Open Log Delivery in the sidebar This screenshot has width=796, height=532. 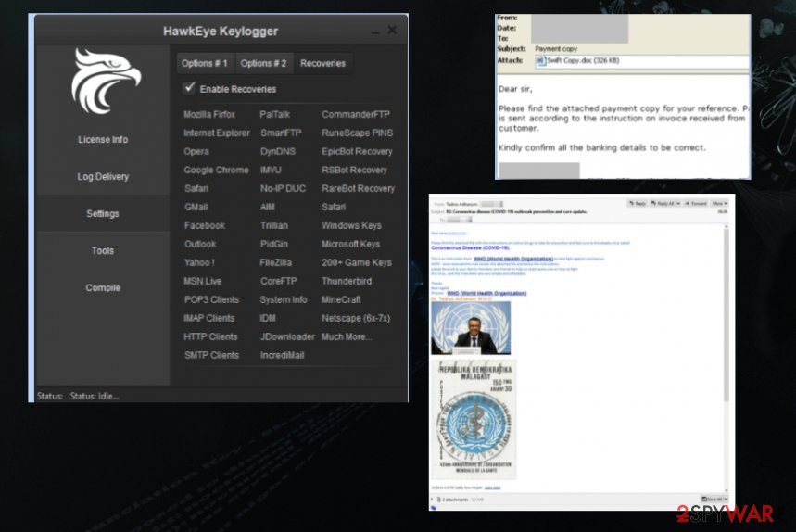click(103, 177)
